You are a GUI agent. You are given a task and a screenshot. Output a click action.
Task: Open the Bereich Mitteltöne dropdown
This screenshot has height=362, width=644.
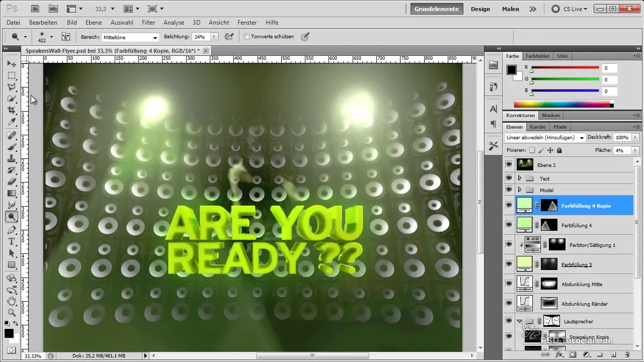(130, 37)
